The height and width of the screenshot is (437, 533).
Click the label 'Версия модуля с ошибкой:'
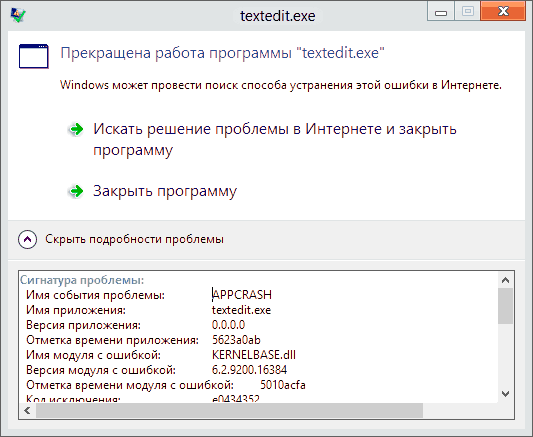pyautogui.click(x=101, y=370)
